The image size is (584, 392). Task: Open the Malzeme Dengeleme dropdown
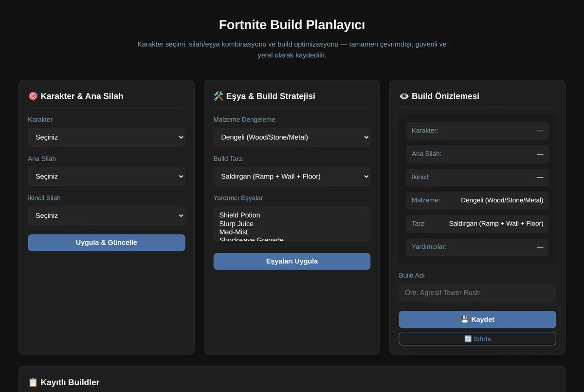[292, 137]
